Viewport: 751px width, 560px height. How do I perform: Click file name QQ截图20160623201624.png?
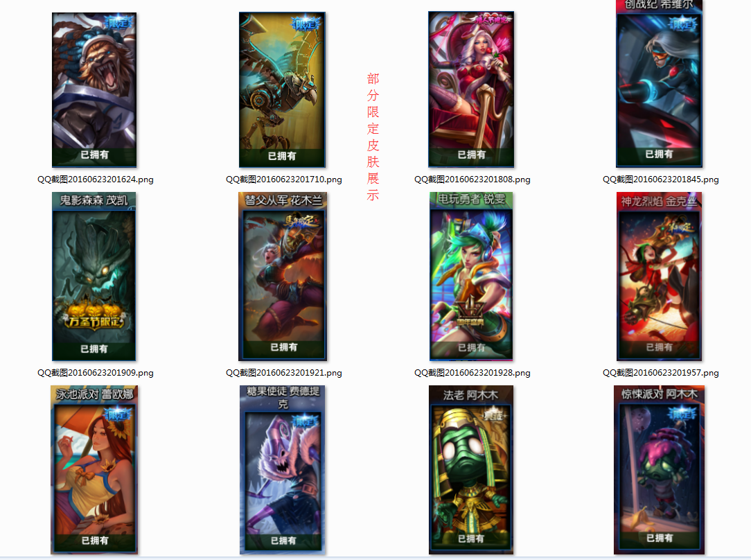tap(96, 180)
